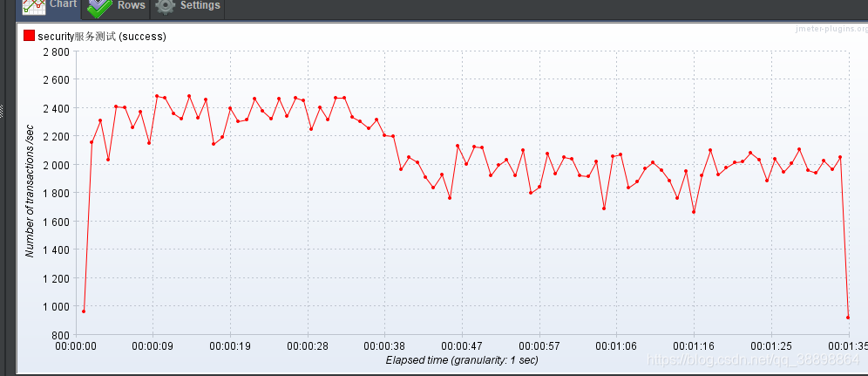Open the Rows tab
868x376 pixels.
pos(116,8)
